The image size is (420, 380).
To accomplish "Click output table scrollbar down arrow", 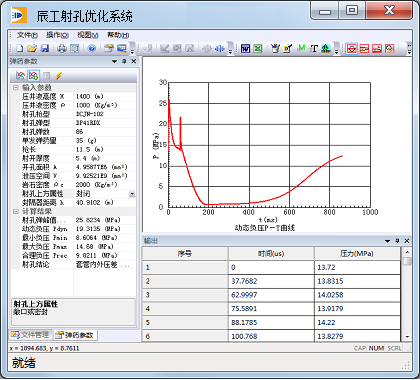I will pyautogui.click(x=407, y=337).
